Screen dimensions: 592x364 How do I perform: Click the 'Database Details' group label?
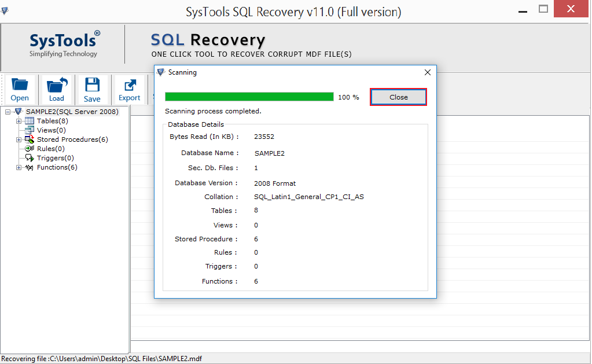pyautogui.click(x=196, y=124)
